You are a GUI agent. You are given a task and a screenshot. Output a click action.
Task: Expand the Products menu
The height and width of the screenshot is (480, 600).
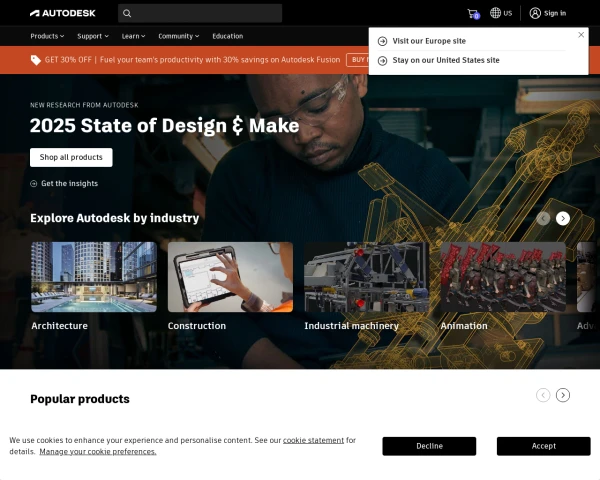click(47, 36)
